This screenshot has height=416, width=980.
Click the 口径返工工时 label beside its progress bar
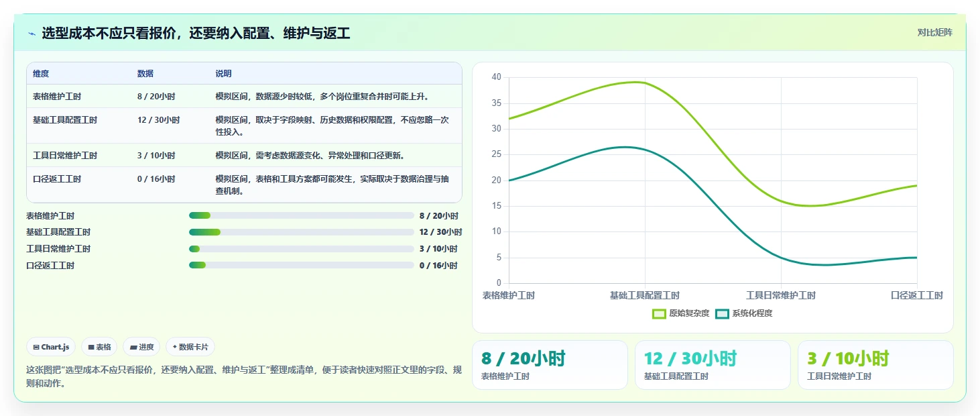[50, 266]
